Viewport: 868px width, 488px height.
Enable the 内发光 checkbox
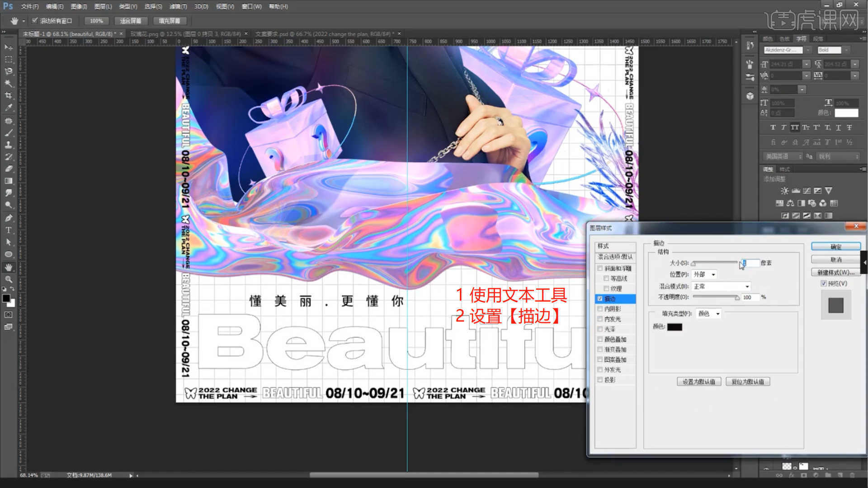pyautogui.click(x=600, y=319)
